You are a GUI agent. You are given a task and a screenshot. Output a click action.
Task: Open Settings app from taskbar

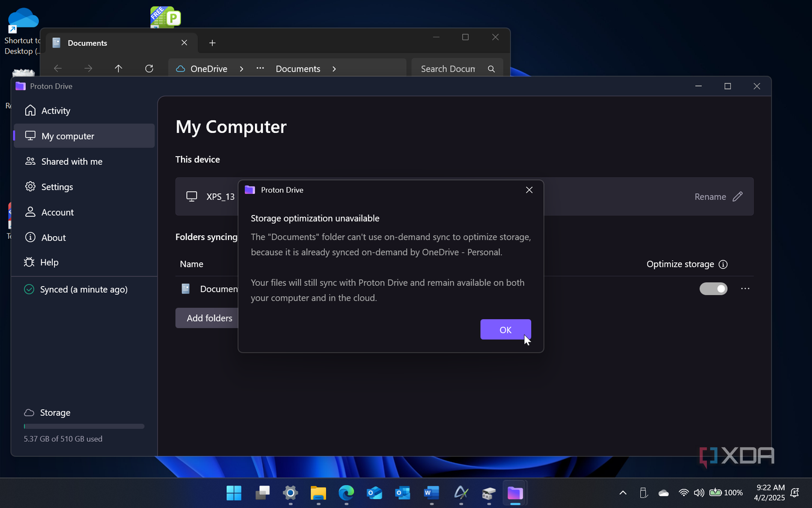[291, 493]
